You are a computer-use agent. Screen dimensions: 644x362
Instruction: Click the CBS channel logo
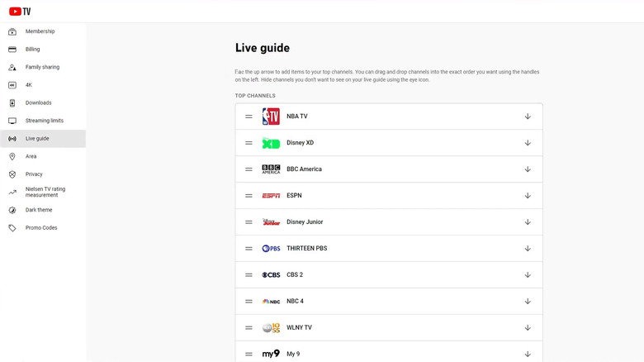[271, 274]
